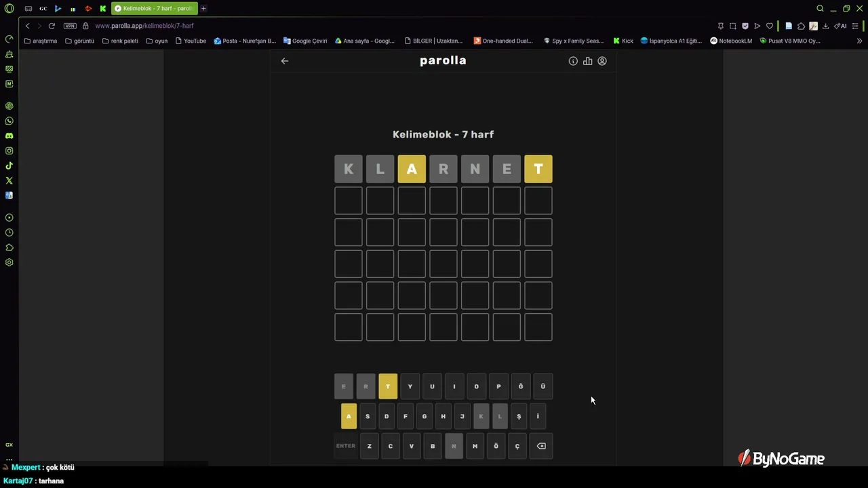Tap the yellow A key on the keyboard
Image resolution: width=868 pixels, height=488 pixels.
point(349,416)
